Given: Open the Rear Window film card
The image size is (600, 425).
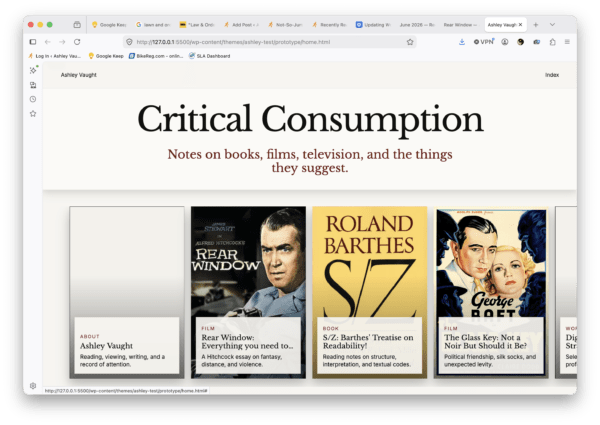Looking at the screenshot, I should [248, 292].
